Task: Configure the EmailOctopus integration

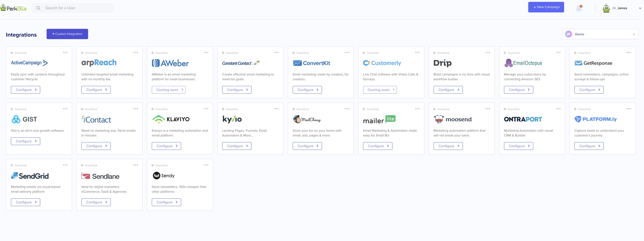Action: 519,90
